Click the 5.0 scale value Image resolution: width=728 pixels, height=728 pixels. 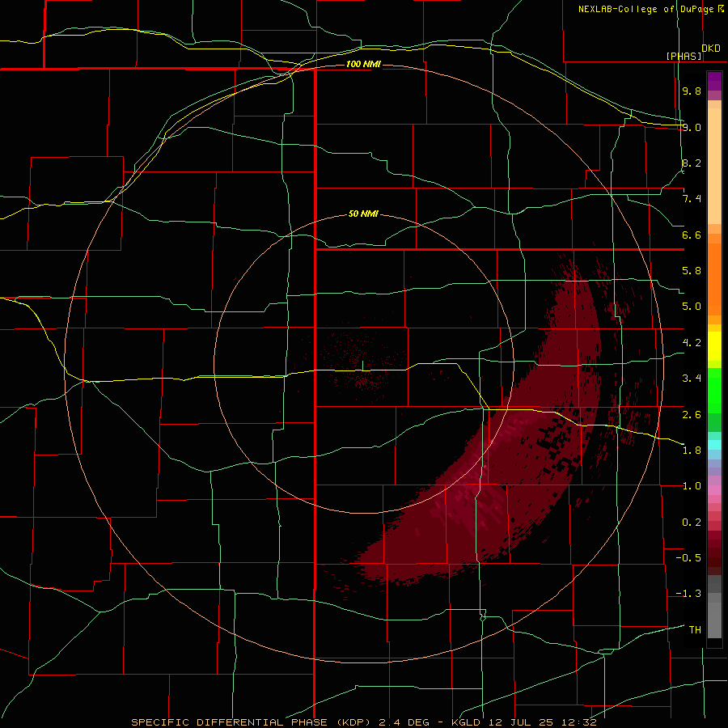click(692, 307)
